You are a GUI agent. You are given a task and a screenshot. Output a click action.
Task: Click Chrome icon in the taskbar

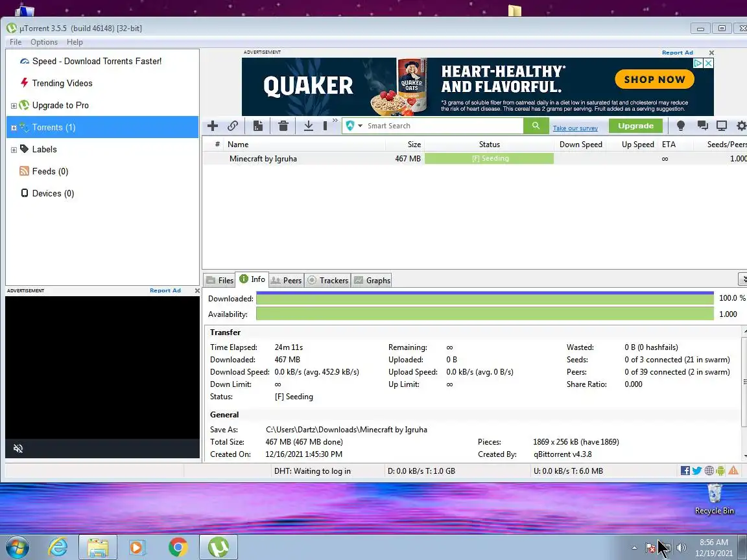pyautogui.click(x=178, y=547)
